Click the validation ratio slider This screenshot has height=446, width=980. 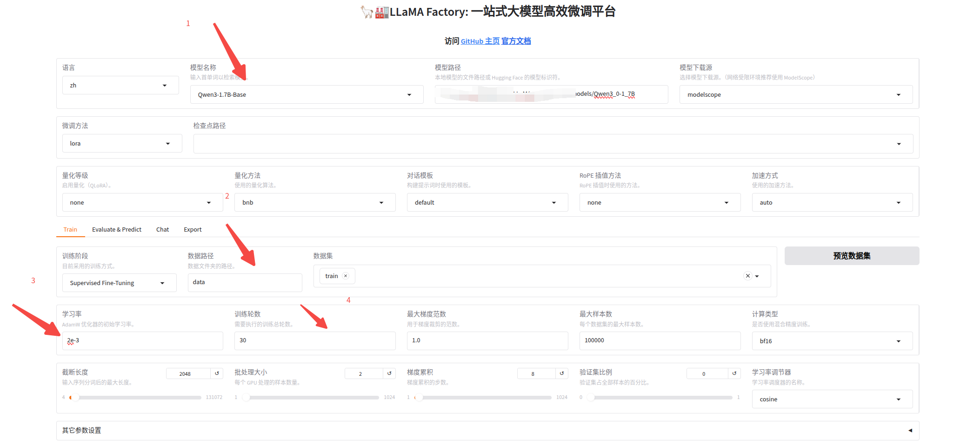(x=660, y=398)
